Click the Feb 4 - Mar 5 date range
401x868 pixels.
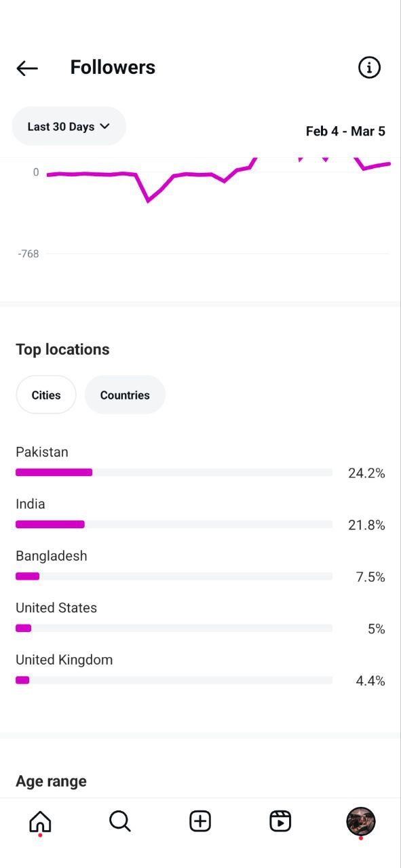345,132
